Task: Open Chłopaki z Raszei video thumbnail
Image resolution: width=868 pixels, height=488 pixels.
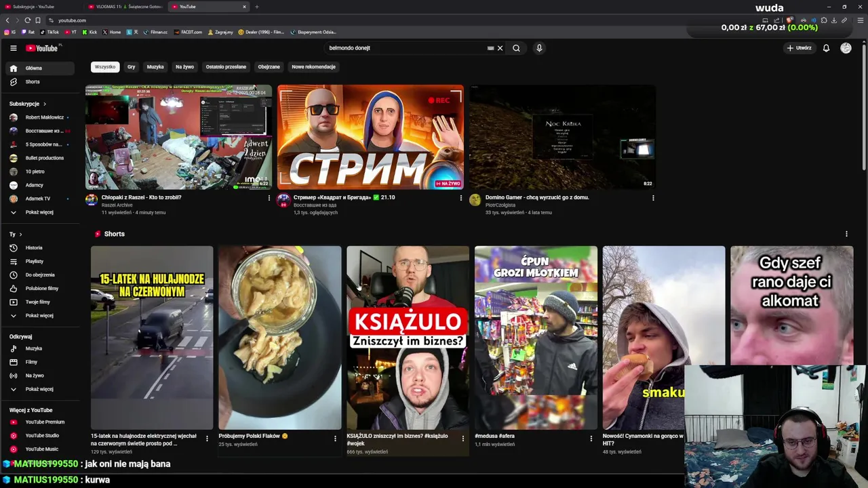Action: (178, 137)
